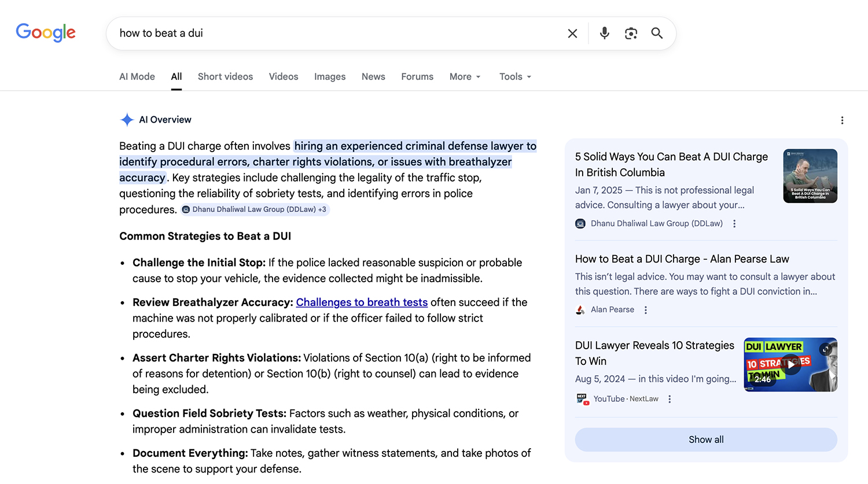Open Google Lens camera search icon
This screenshot has height=484, width=868.
coord(631,33)
